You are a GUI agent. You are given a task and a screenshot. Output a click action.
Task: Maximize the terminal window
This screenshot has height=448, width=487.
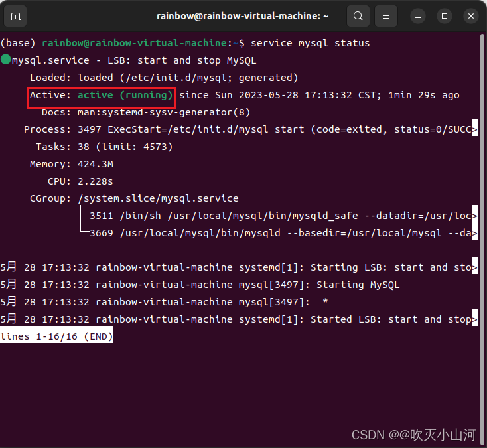pyautogui.click(x=445, y=16)
